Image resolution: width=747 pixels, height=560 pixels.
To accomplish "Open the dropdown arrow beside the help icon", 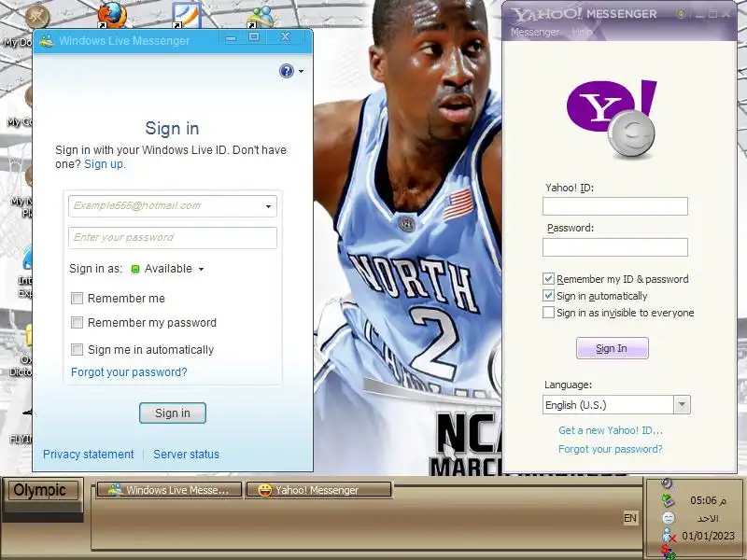I will [x=301, y=72].
